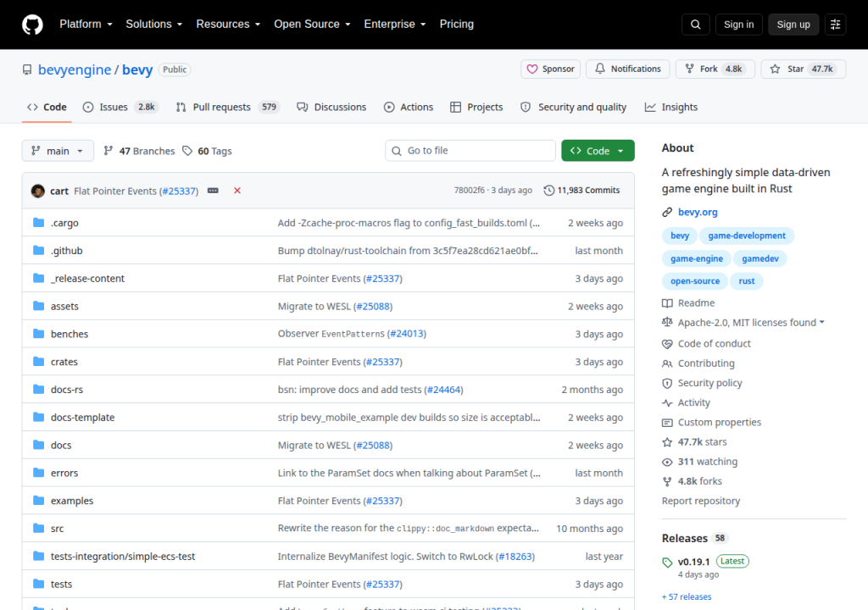868x610 pixels.
Task: Open the docs-template folder name
Action: click(x=82, y=418)
